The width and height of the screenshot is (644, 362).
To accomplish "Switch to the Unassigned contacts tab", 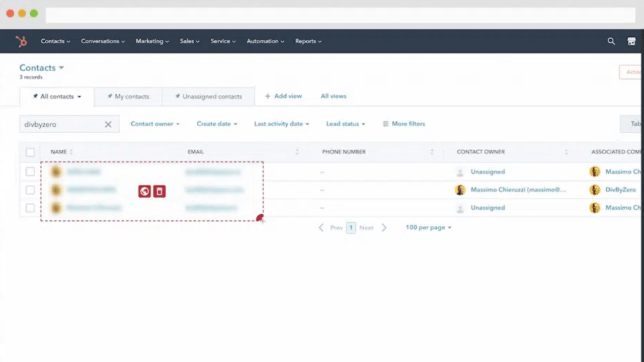I will coord(208,97).
